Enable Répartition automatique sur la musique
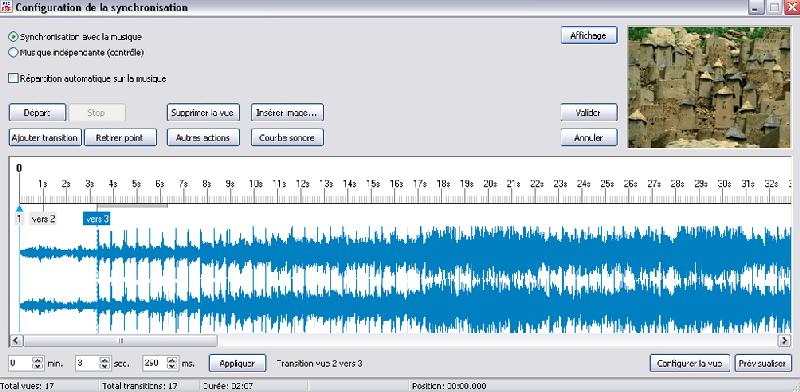 coord(87,79)
